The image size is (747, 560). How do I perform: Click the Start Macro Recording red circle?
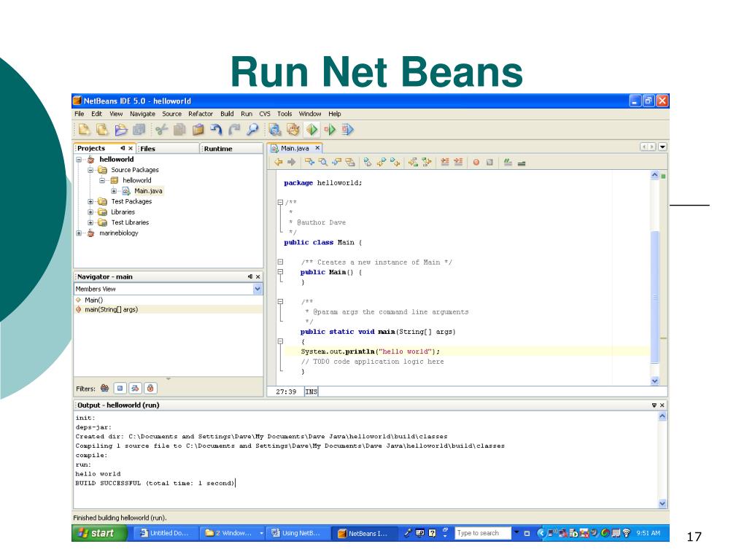[476, 163]
